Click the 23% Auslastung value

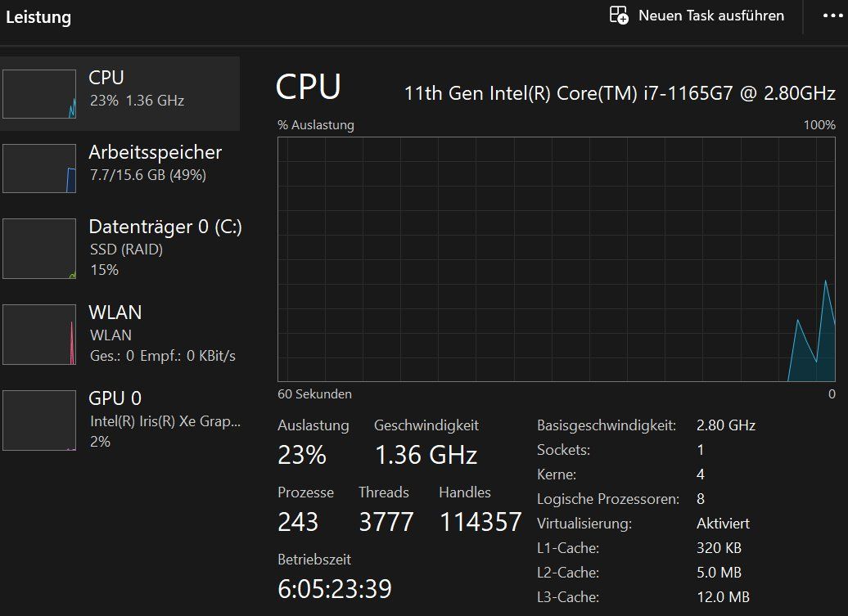[302, 455]
